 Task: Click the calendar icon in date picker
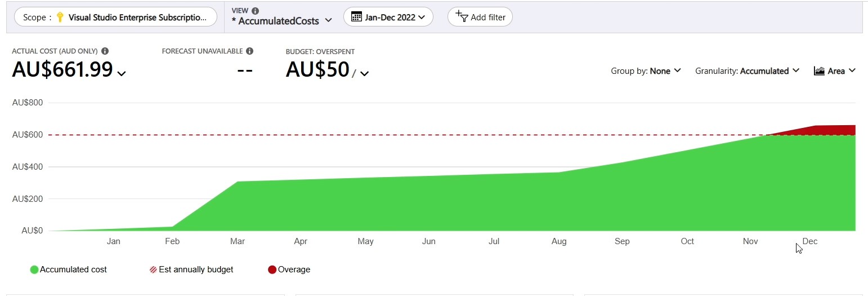[356, 17]
